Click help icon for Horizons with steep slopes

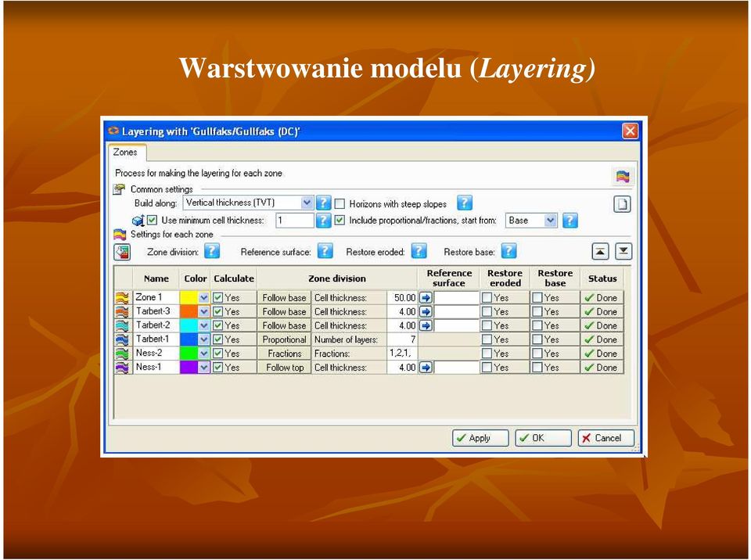click(x=464, y=203)
